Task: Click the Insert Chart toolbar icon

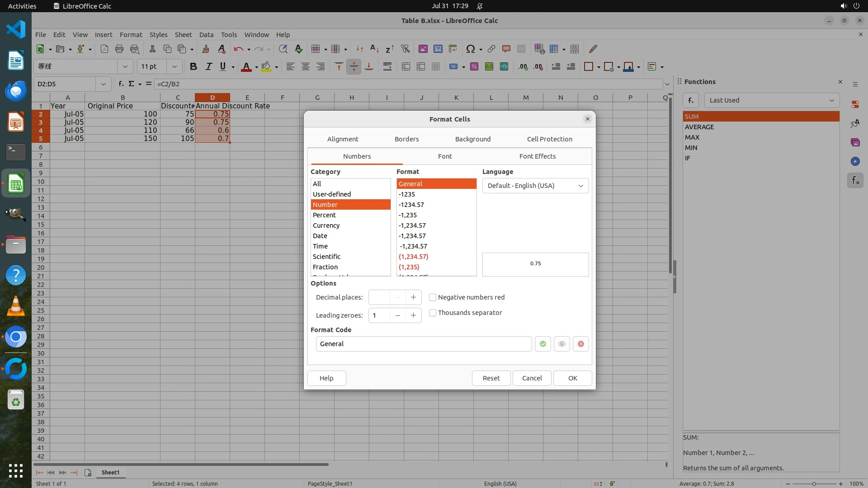Action: (x=438, y=49)
